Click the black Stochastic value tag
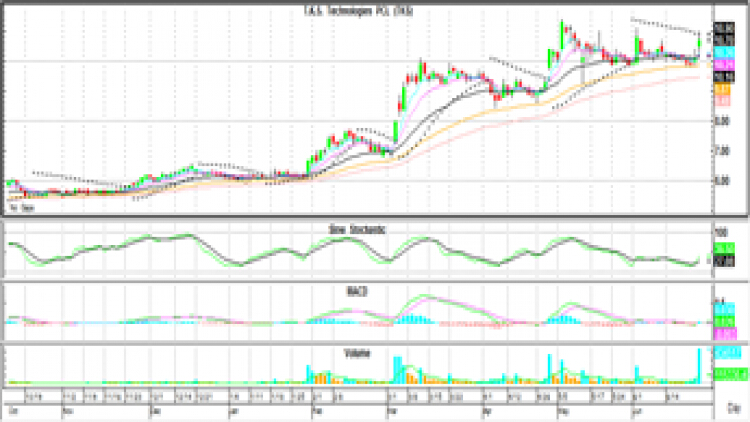This screenshot has width=750, height=422. (724, 261)
